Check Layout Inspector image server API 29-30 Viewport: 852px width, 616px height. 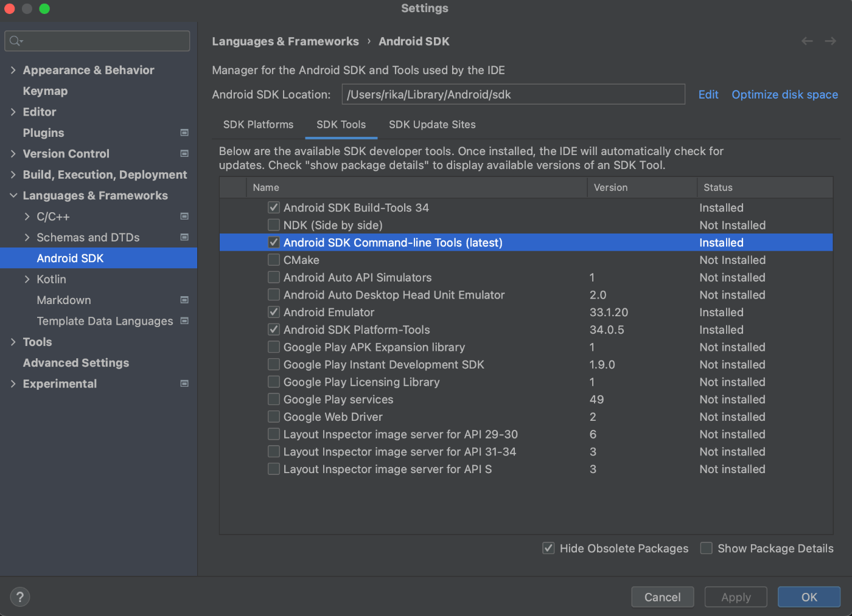tap(274, 434)
